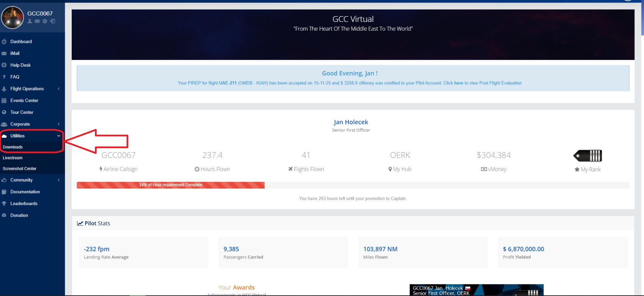Click the Help Desk lifebuoy icon
644x296 pixels.
click(x=4, y=65)
